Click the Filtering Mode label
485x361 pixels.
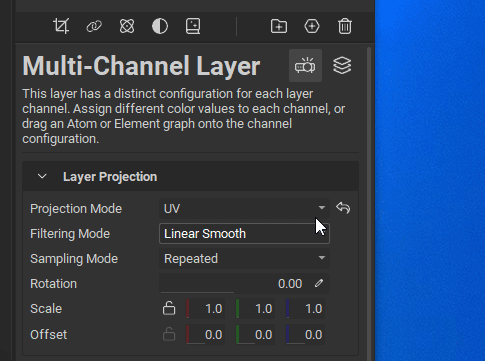70,234
